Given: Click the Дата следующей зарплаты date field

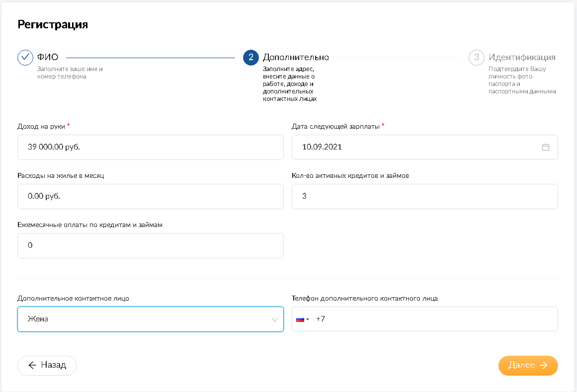Looking at the screenshot, I should (412, 147).
